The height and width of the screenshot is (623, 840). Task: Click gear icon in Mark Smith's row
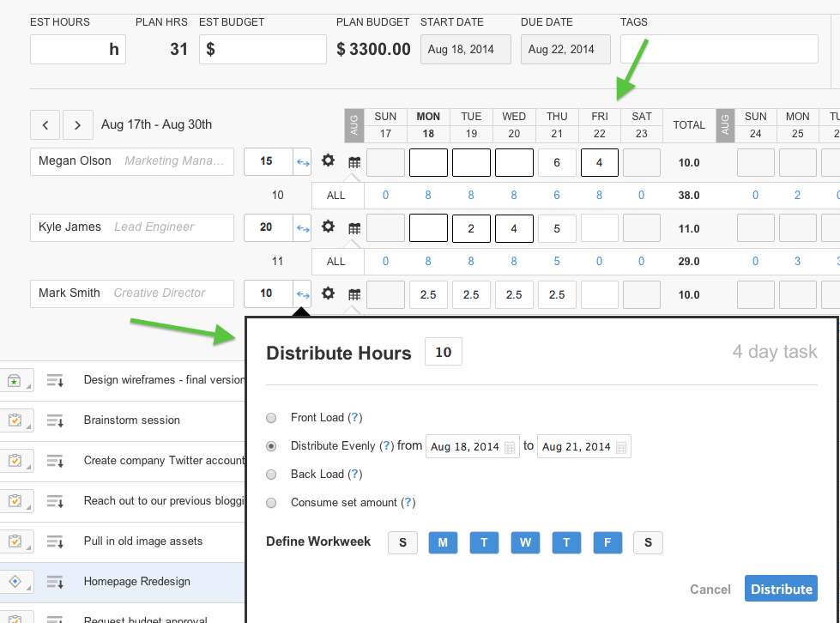328,293
